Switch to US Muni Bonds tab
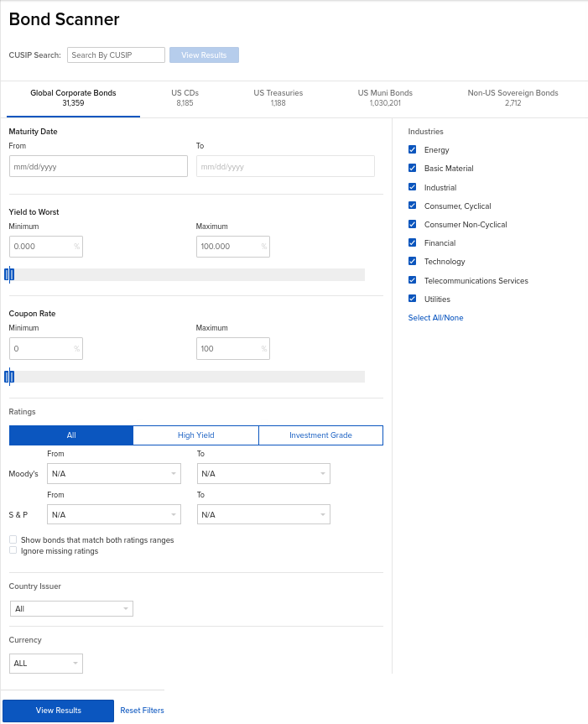Screen dimensions: 588x724 tap(385, 98)
